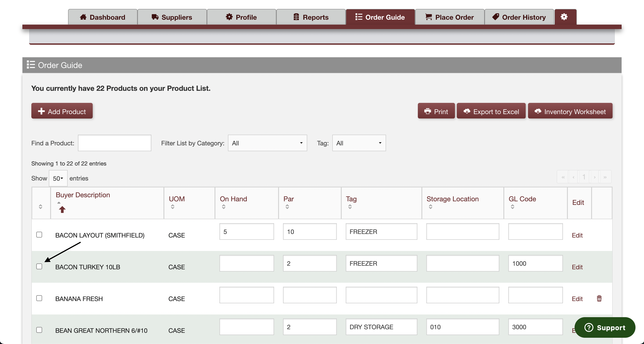Click BEAN GREAT NORTHERN 6/#10 product name
Screen dimensions: 644x344
coord(101,330)
